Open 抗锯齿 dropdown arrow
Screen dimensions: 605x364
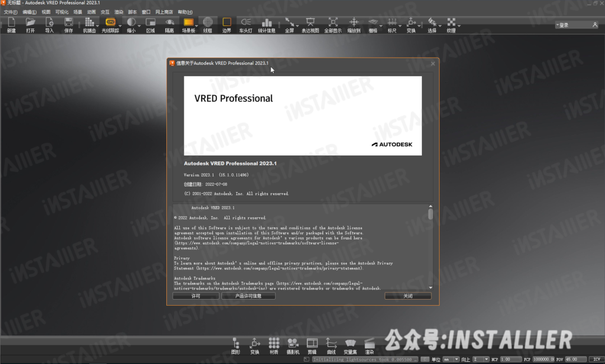click(97, 26)
